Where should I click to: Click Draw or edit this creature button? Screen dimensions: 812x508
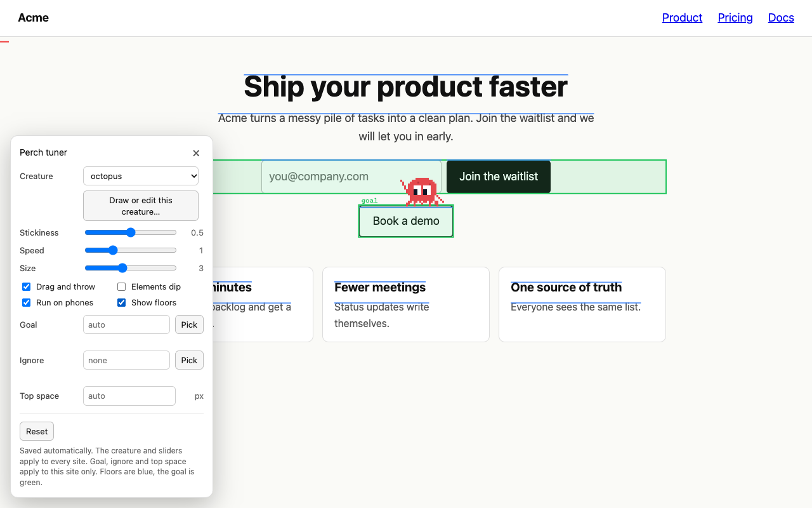pyautogui.click(x=141, y=206)
